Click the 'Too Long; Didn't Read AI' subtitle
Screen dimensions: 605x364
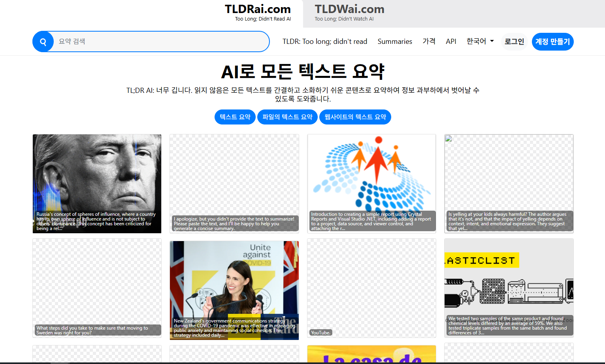point(263,19)
